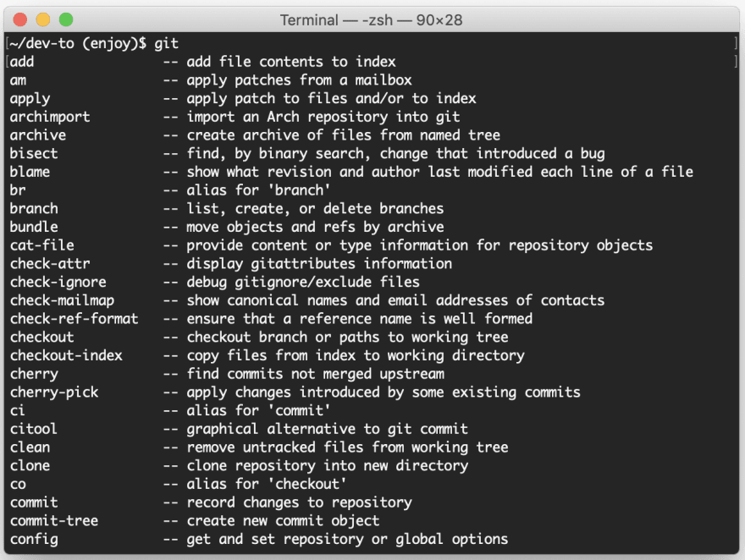745x560 pixels.
Task: Click description 'list, create, or delete branches'
Action: click(x=315, y=209)
